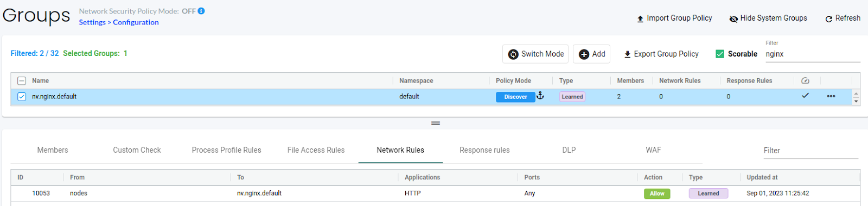Switch to Process Profile Rules tab
The height and width of the screenshot is (206, 868).
(226, 150)
